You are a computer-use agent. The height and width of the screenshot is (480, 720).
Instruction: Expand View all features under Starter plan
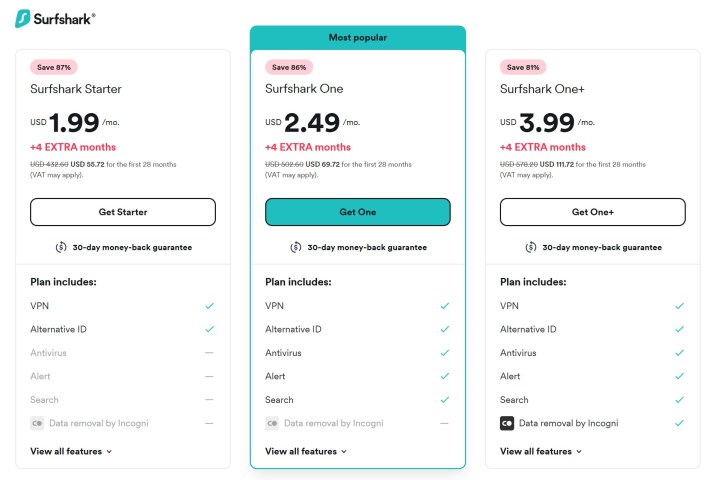[71, 451]
